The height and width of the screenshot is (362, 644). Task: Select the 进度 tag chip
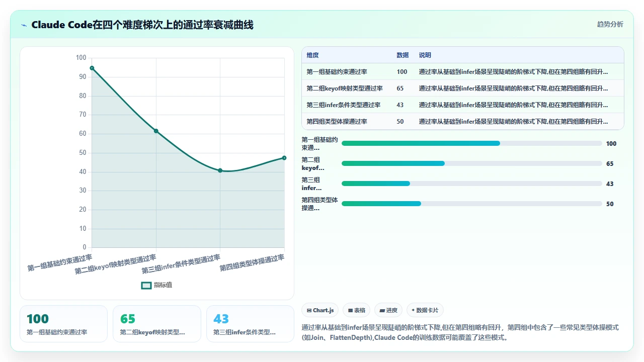[388, 310]
